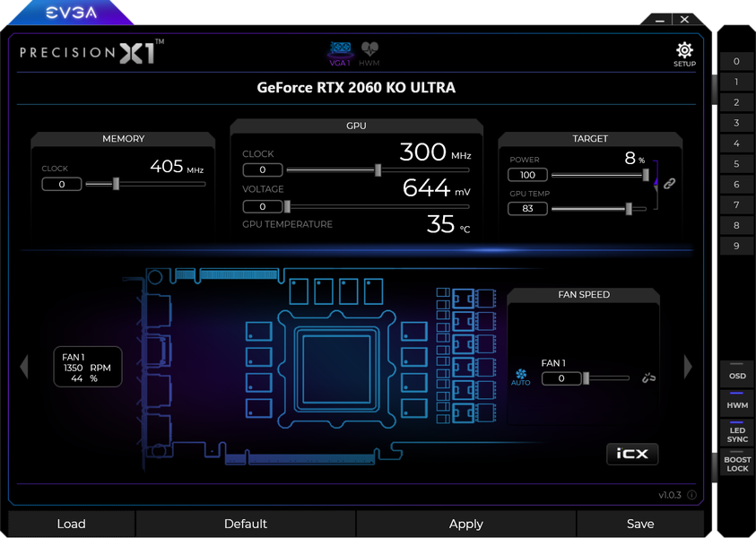The width and height of the screenshot is (756, 538).
Task: Select profile slot 1
Action: (x=736, y=82)
